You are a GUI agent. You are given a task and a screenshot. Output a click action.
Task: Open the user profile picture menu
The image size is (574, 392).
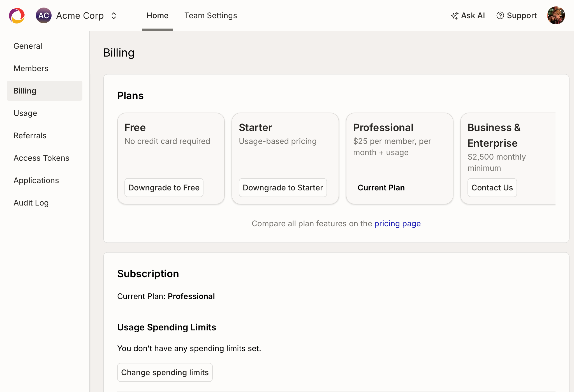click(556, 15)
